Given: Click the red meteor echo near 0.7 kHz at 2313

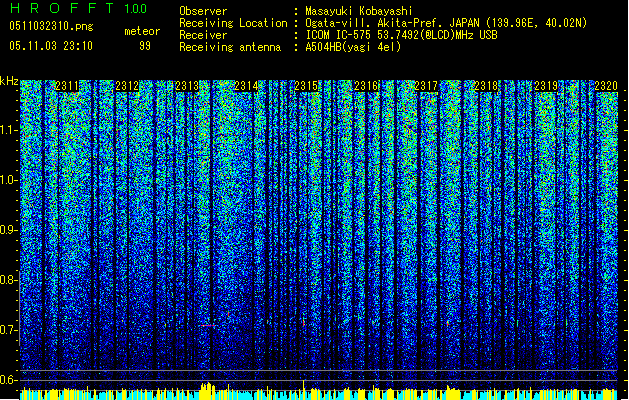Looking at the screenshot, I should 209,325.
